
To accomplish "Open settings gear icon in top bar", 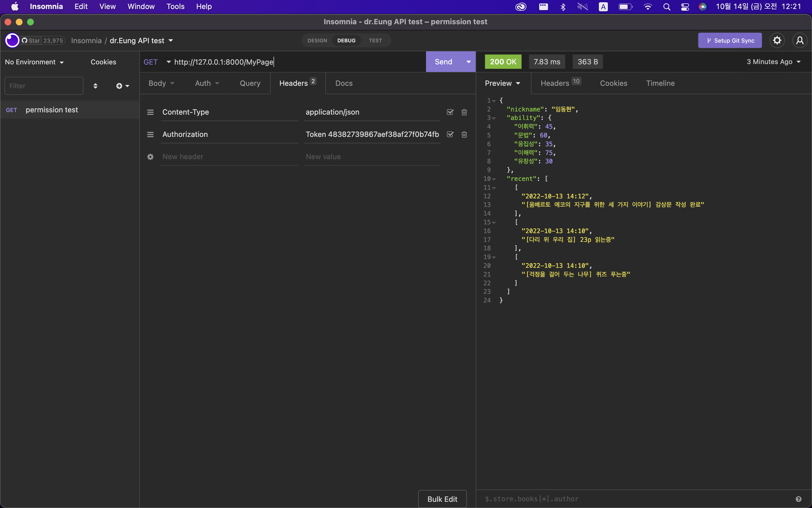I will pos(777,40).
